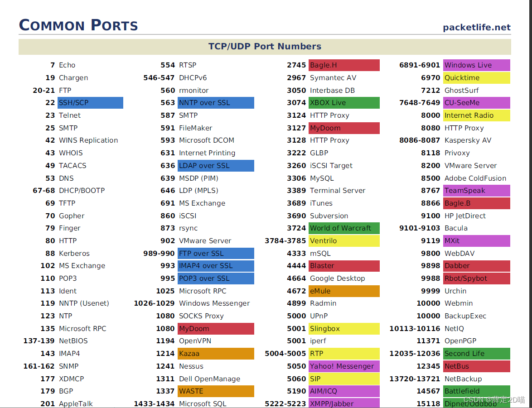Select the DHCP/BOOTP entry
This screenshot has height=408, width=532.
82,191
